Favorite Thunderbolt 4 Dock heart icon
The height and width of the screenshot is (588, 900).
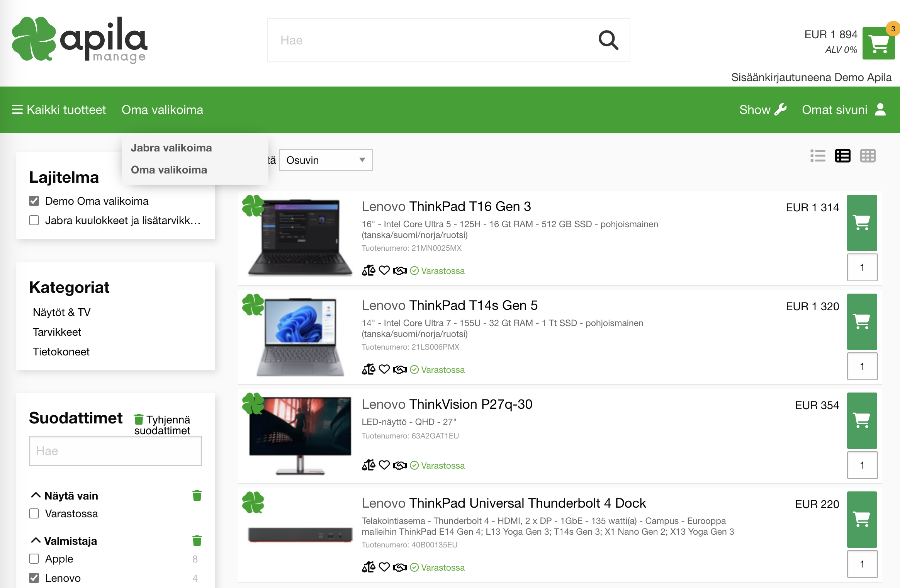[384, 567]
